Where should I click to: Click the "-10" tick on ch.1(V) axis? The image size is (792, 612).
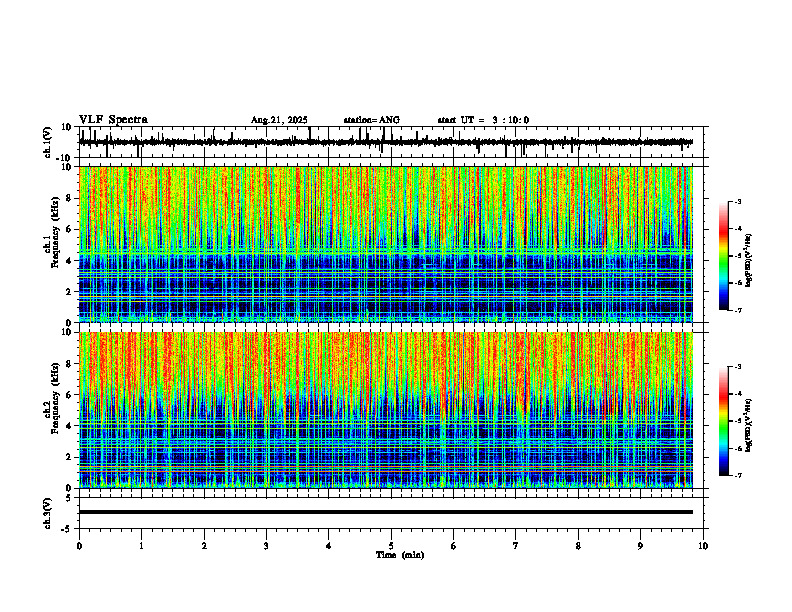coord(65,158)
